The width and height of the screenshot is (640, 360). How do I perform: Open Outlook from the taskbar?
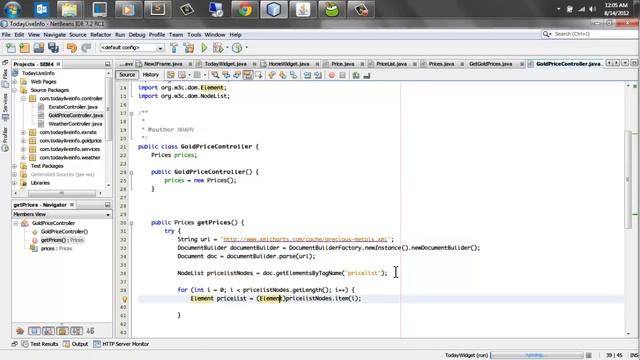tap(41, 9)
